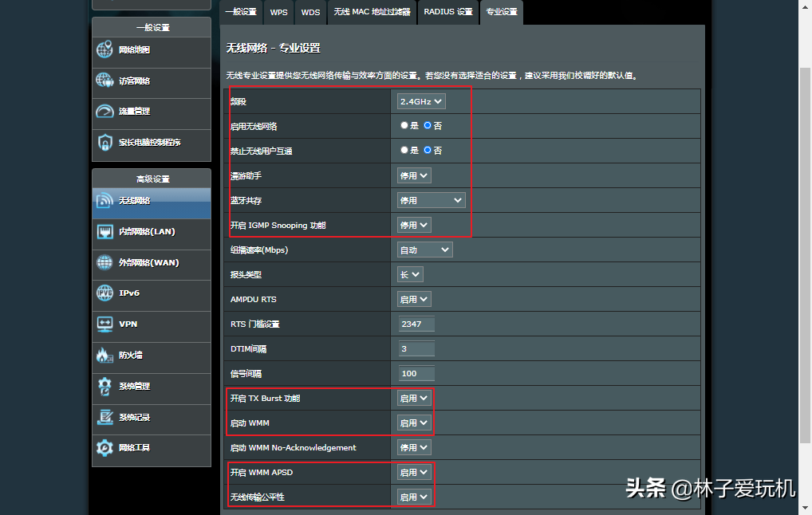This screenshot has height=515, width=812.
Task: Click the RTS 门槛设置 field showing 2347
Action: pos(416,324)
